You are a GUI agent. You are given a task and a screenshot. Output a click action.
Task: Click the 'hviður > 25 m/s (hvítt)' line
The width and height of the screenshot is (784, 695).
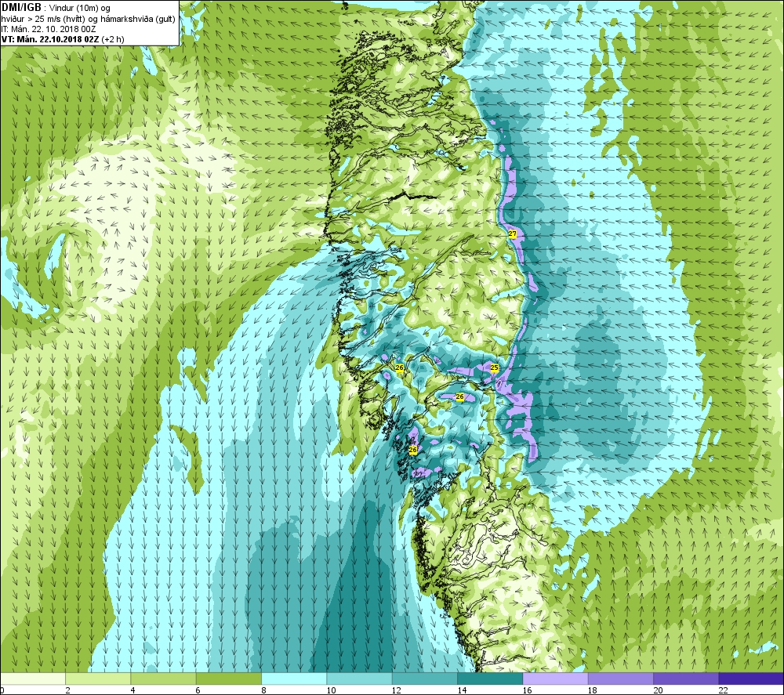pyautogui.click(x=43, y=19)
